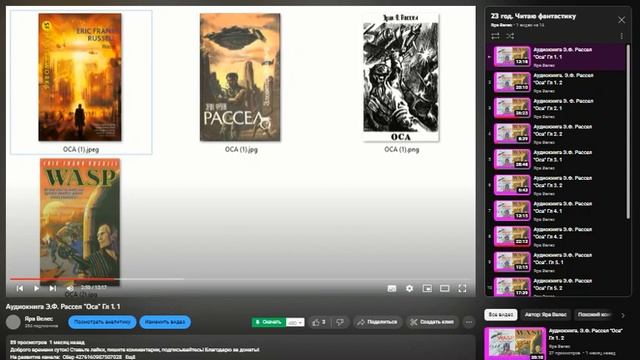640x360 pixels.
Task: Click the "Поделиться" share button
Action: tap(378, 322)
